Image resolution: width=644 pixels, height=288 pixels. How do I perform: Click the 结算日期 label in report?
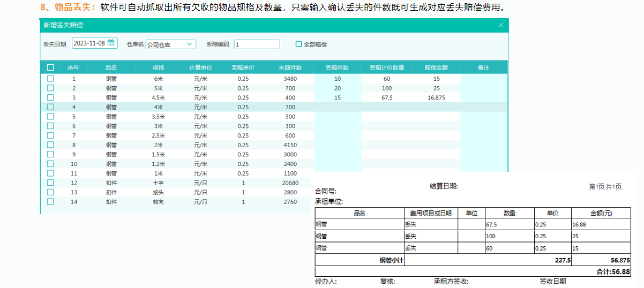pyautogui.click(x=444, y=186)
